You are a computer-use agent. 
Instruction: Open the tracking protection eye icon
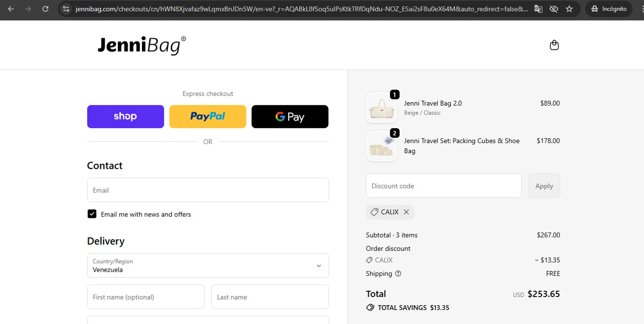554,9
